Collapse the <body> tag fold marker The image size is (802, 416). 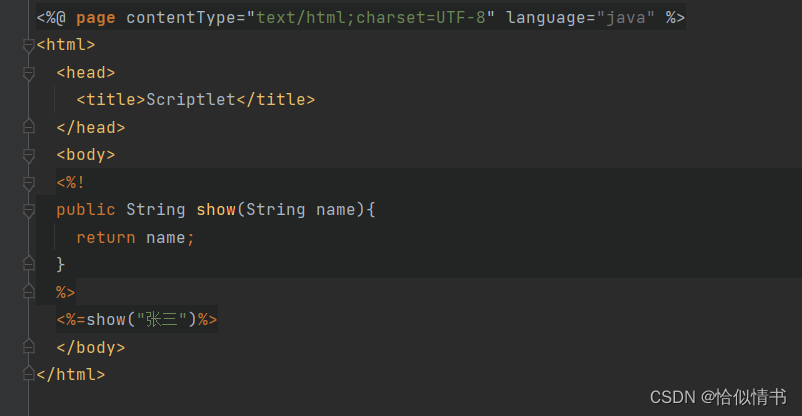29,156
